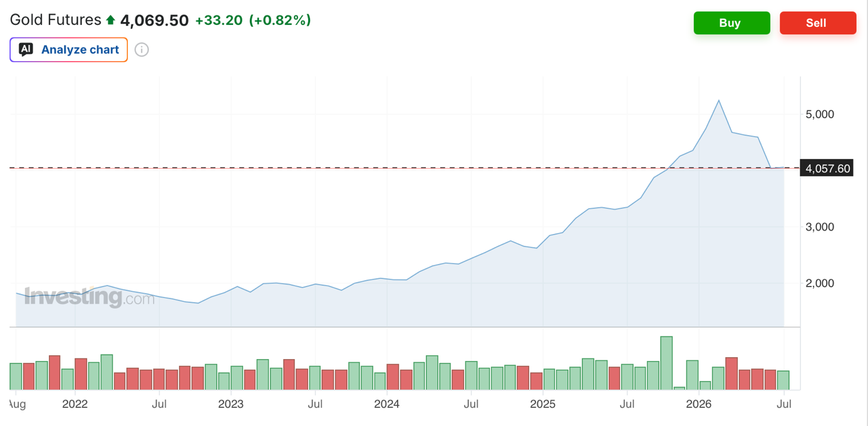The height and width of the screenshot is (426, 868).
Task: Click the 4,069.50 last price value
Action: [155, 21]
